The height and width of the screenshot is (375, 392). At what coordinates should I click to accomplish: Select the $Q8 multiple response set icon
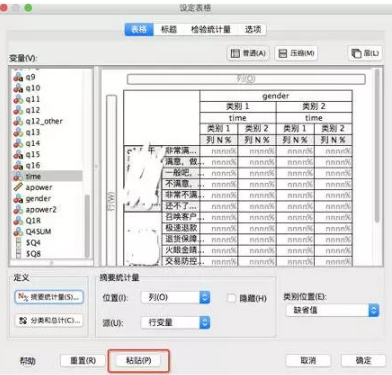pyautogui.click(x=19, y=254)
